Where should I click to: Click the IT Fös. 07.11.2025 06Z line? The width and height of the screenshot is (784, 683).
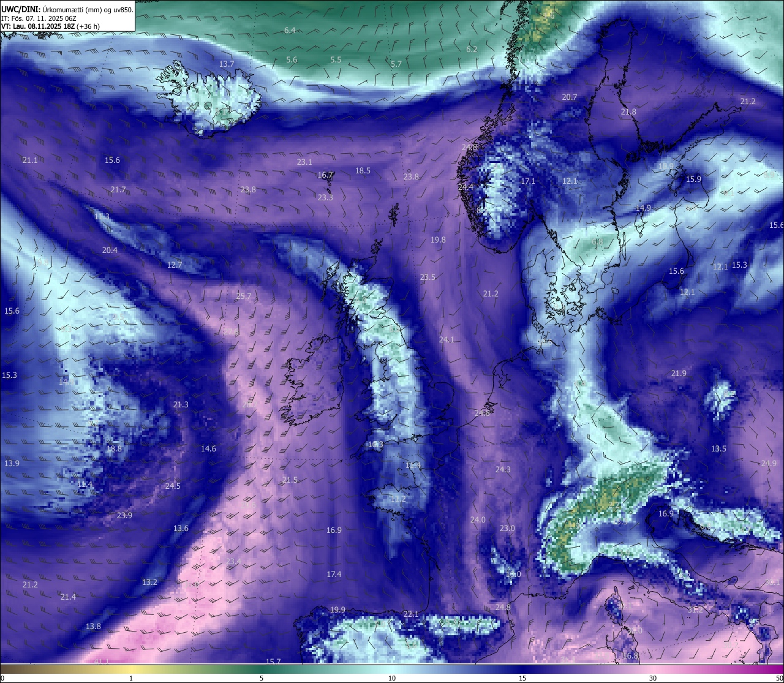[x=39, y=18]
